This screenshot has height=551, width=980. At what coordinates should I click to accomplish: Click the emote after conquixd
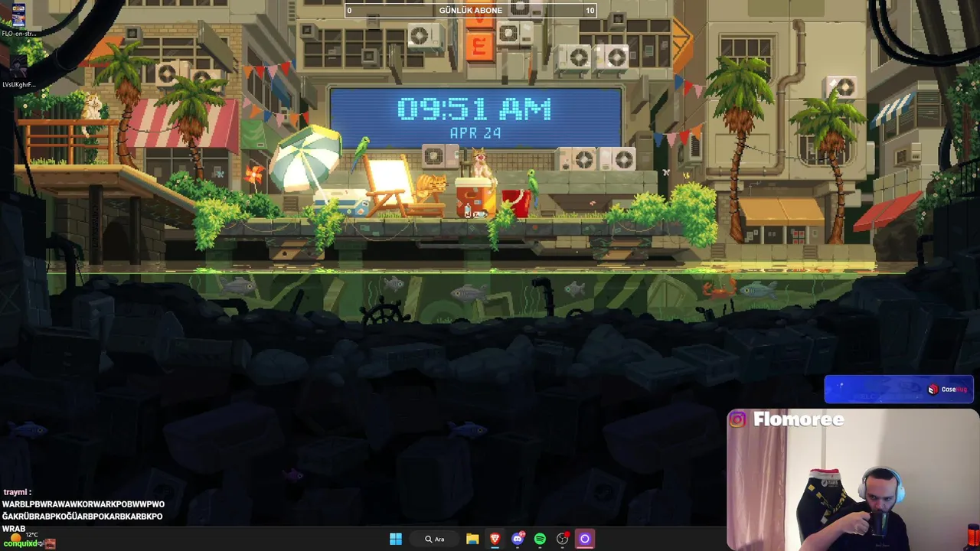(x=50, y=543)
